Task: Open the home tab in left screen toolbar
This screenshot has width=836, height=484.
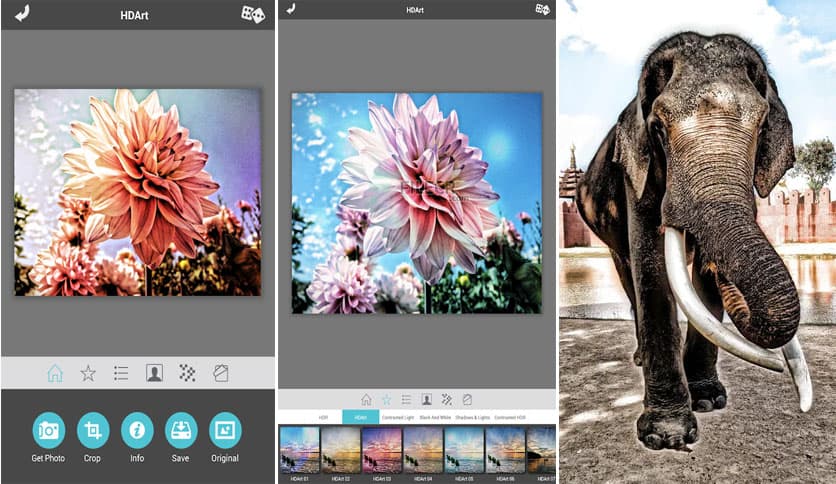Action: (55, 373)
